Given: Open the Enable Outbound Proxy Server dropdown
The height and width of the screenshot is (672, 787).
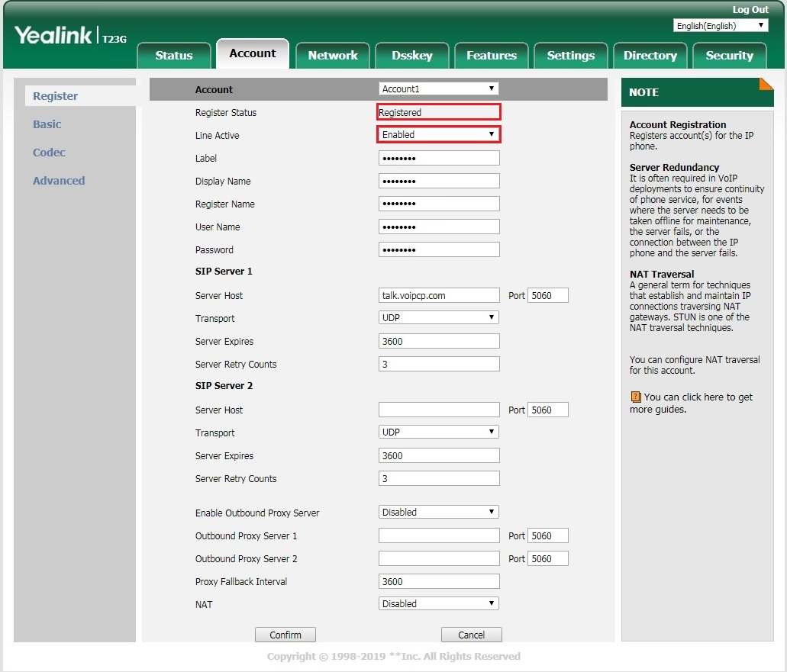Looking at the screenshot, I should [x=438, y=512].
